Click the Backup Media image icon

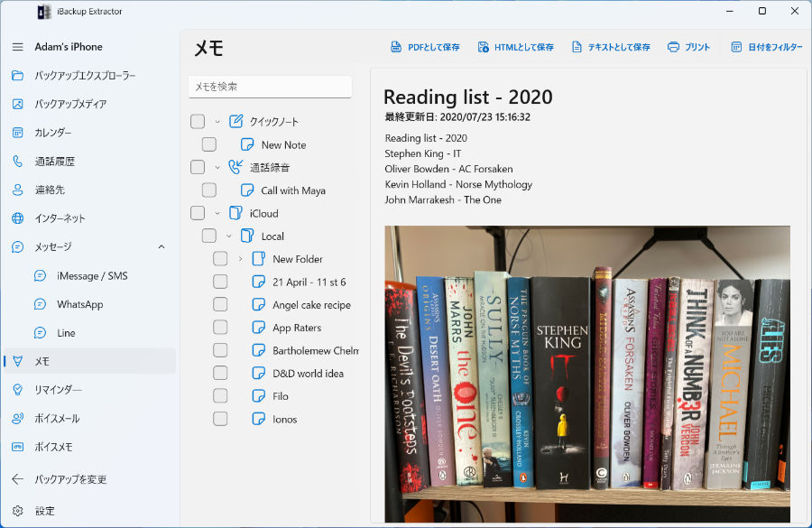(18, 104)
